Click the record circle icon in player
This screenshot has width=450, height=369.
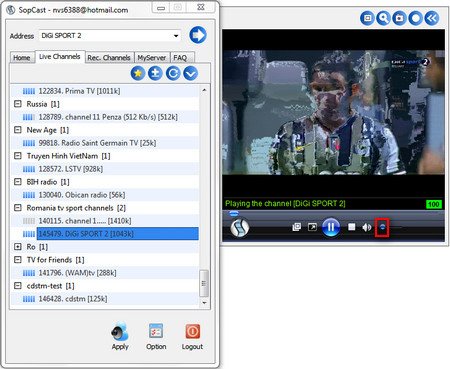coord(415,18)
